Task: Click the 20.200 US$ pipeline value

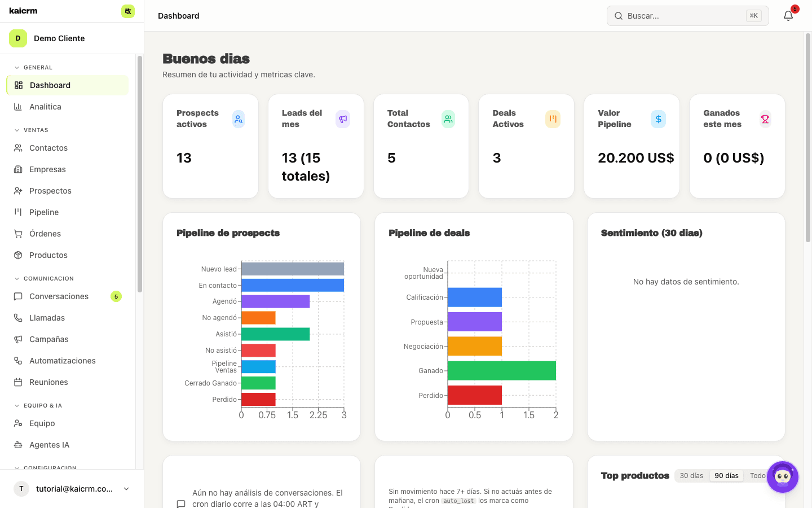Action: click(x=636, y=158)
